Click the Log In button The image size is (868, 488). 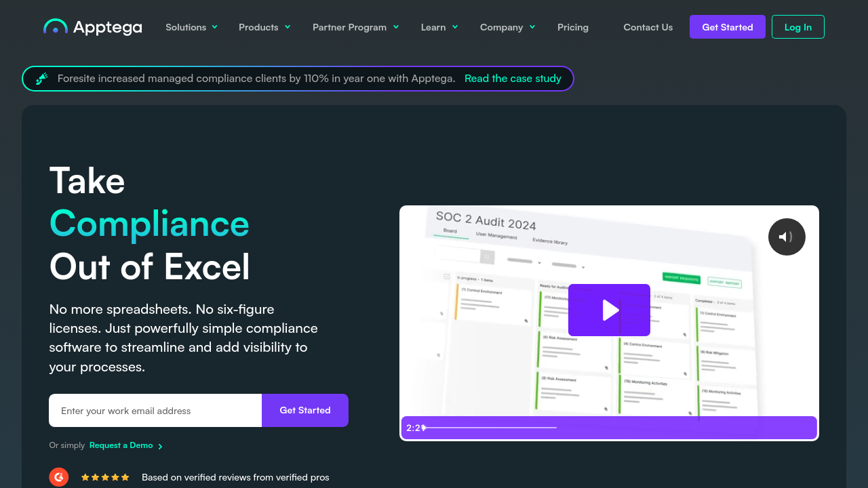click(797, 27)
